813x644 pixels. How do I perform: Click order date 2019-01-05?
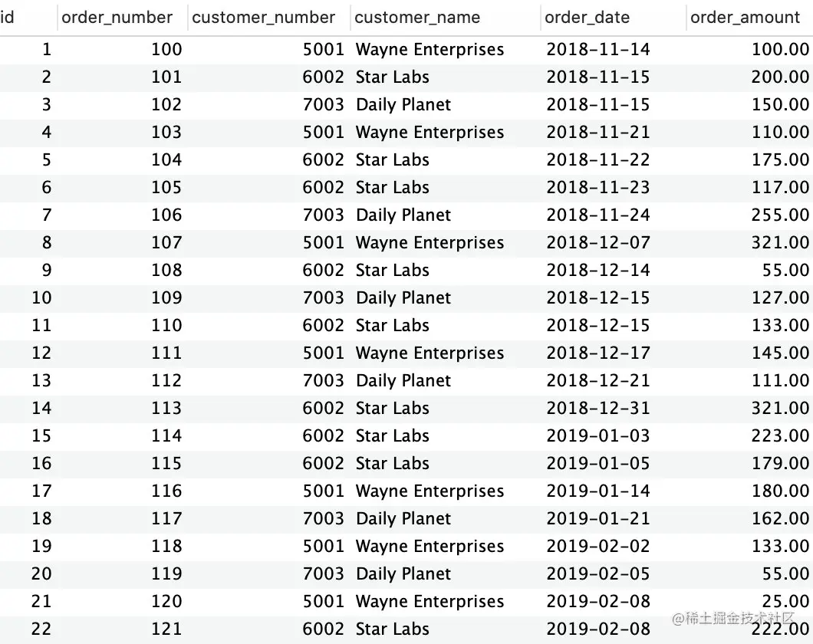597,463
